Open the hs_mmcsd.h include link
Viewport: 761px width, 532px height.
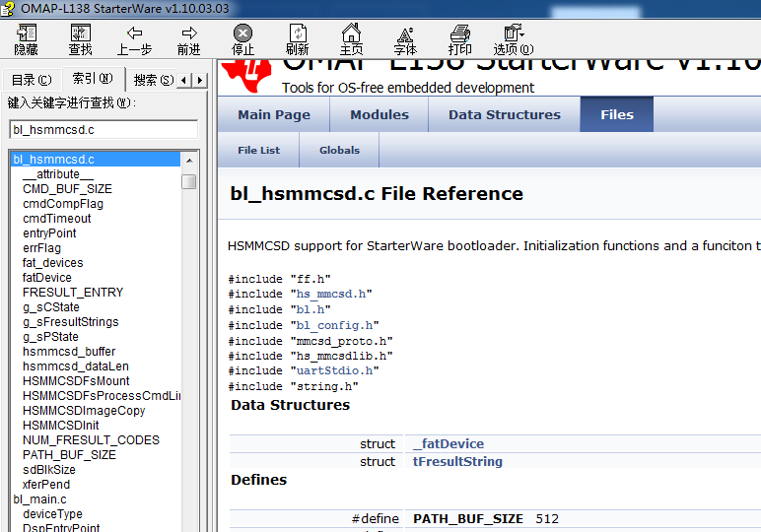(x=331, y=294)
